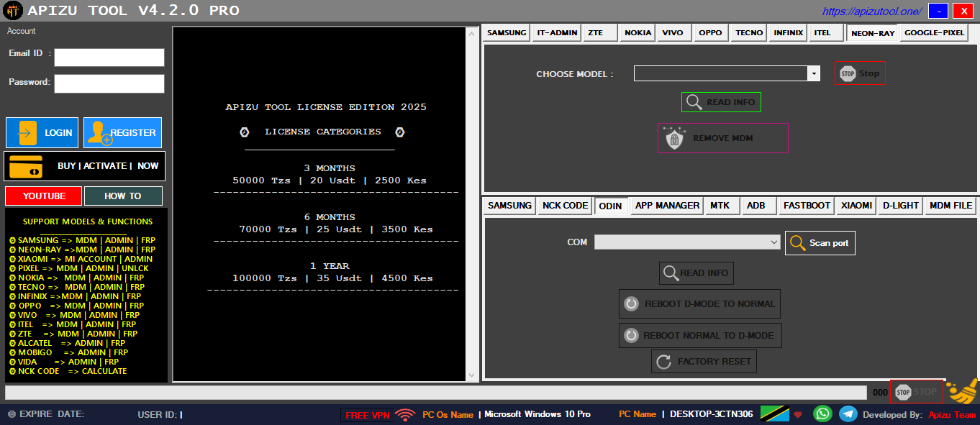The height and width of the screenshot is (425, 980).
Task: Switch to the Google-Pixel tab
Action: tap(934, 33)
